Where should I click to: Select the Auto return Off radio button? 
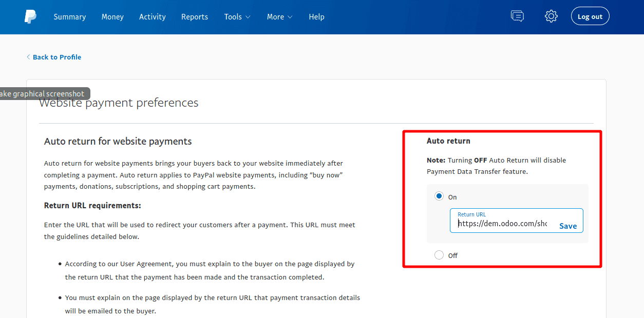pyautogui.click(x=439, y=255)
